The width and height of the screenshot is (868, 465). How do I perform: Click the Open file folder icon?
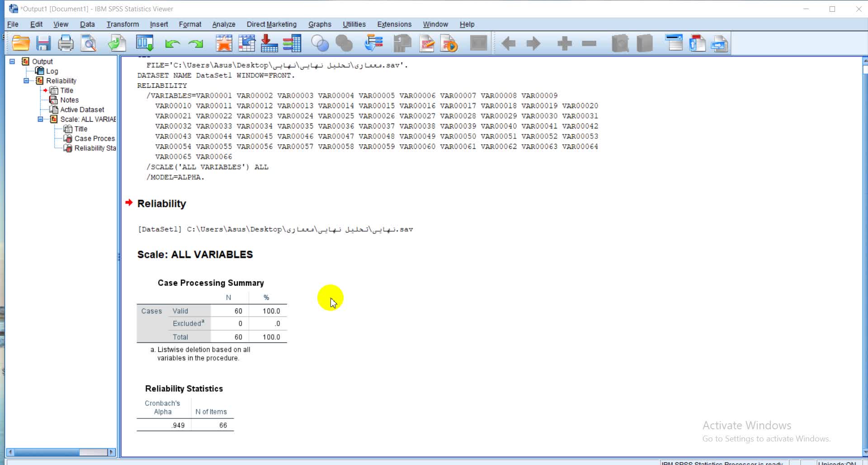click(21, 43)
